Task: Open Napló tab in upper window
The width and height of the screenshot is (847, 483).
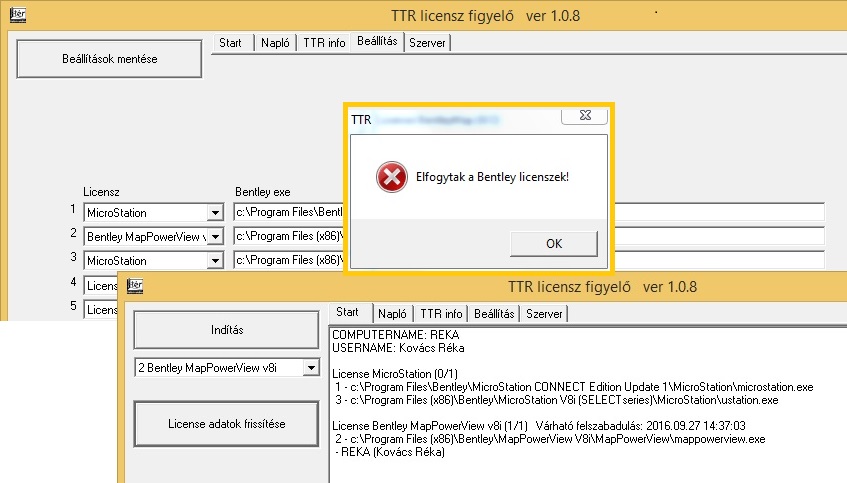Action: click(275, 42)
